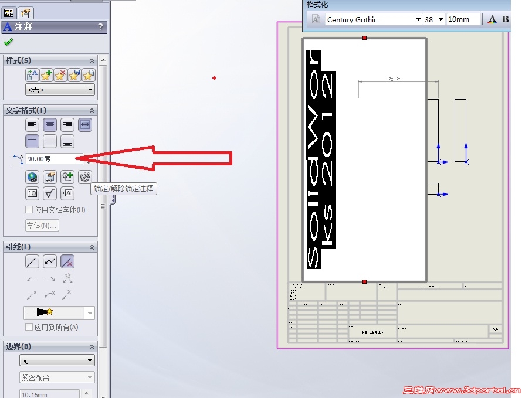The width and height of the screenshot is (532, 398).
Task: Set text to left align
Action: coord(32,125)
